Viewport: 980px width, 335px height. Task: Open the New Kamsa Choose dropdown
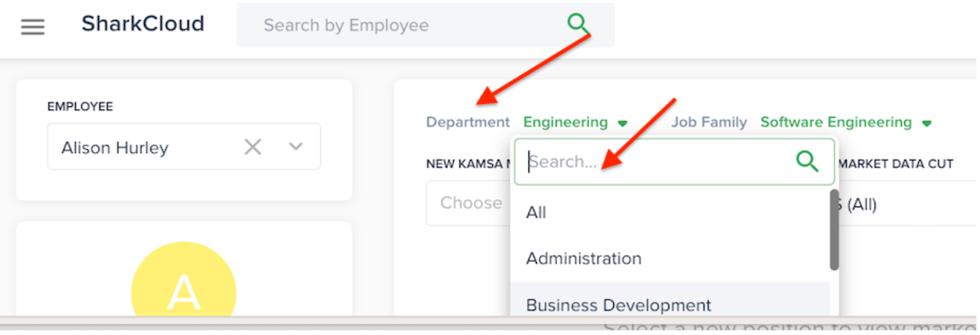470,203
